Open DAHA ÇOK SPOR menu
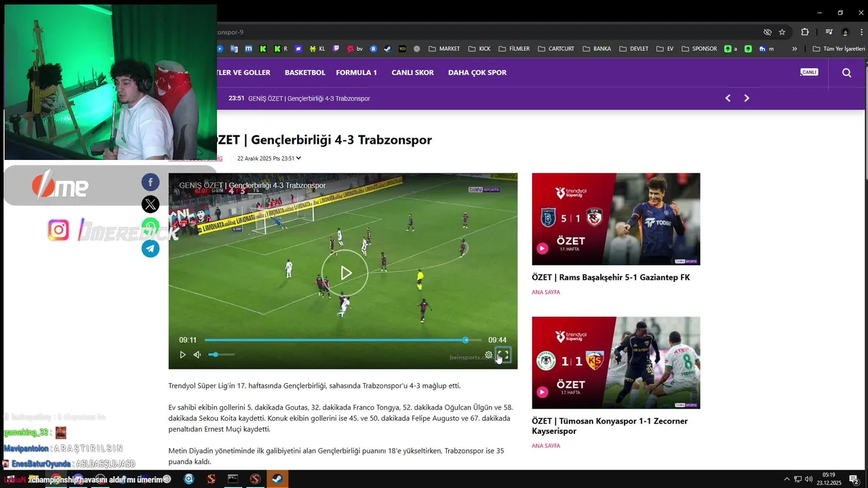The width and height of the screenshot is (868, 488). [x=477, y=73]
